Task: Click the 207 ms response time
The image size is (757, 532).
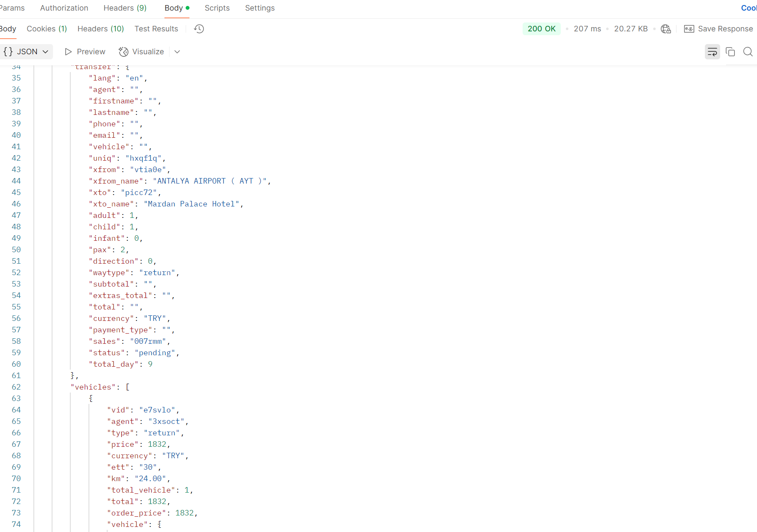Action: tap(587, 29)
